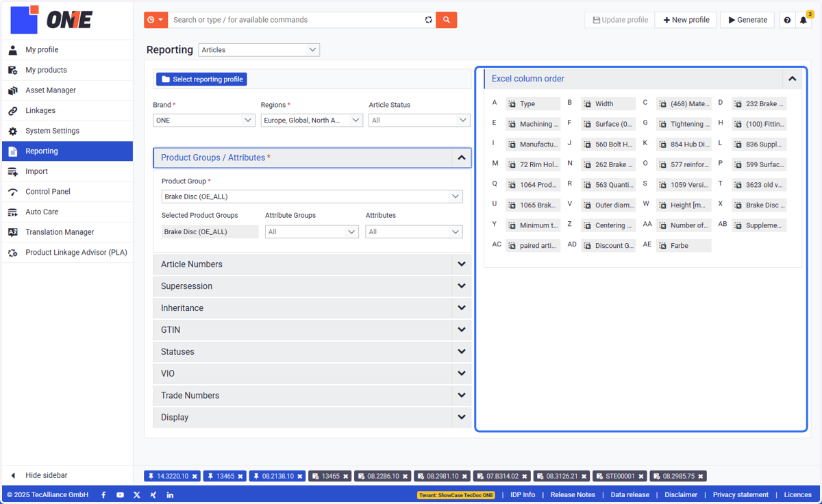Open the 07.B314.02 article tab

(x=502, y=476)
